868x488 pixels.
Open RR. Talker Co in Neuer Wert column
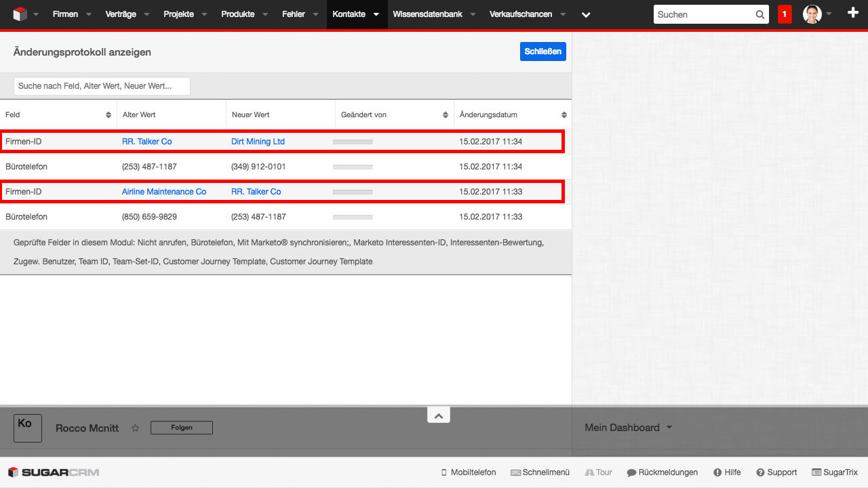click(x=256, y=192)
